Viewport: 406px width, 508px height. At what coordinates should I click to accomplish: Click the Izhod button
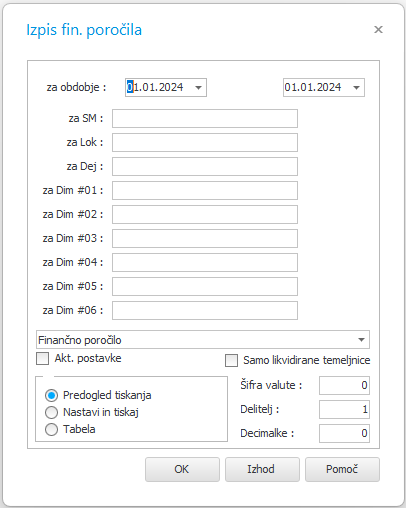click(262, 469)
